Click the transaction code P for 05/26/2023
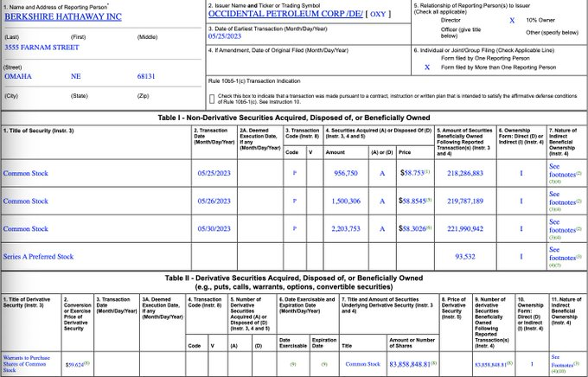This screenshot has width=588, height=377. (295, 201)
